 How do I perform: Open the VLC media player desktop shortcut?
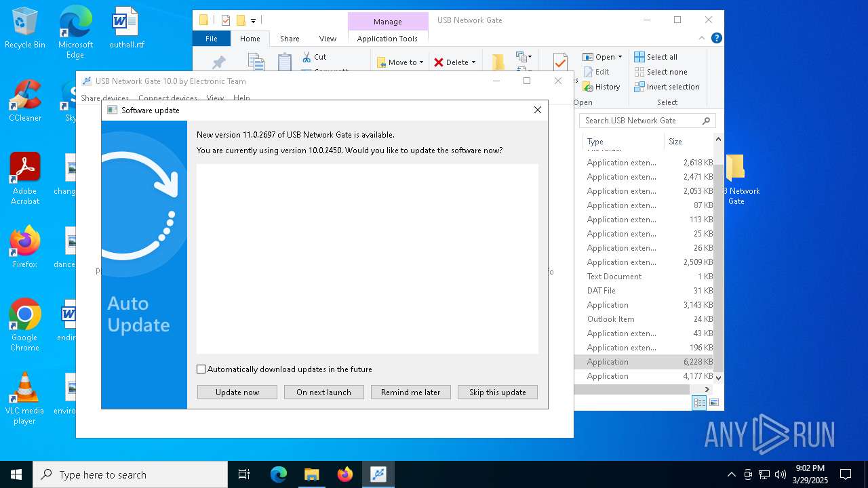coord(25,399)
